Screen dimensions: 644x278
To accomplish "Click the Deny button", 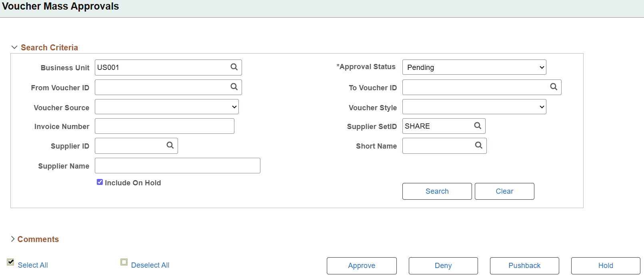I will 443,266.
